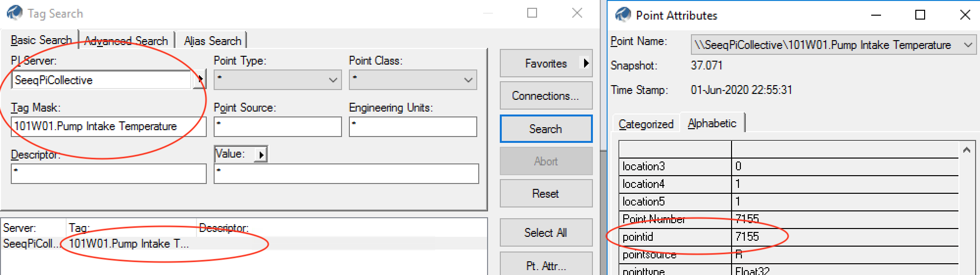Viewport: 980px width, 275px height.
Task: Click the Connections... button
Action: pos(545,96)
